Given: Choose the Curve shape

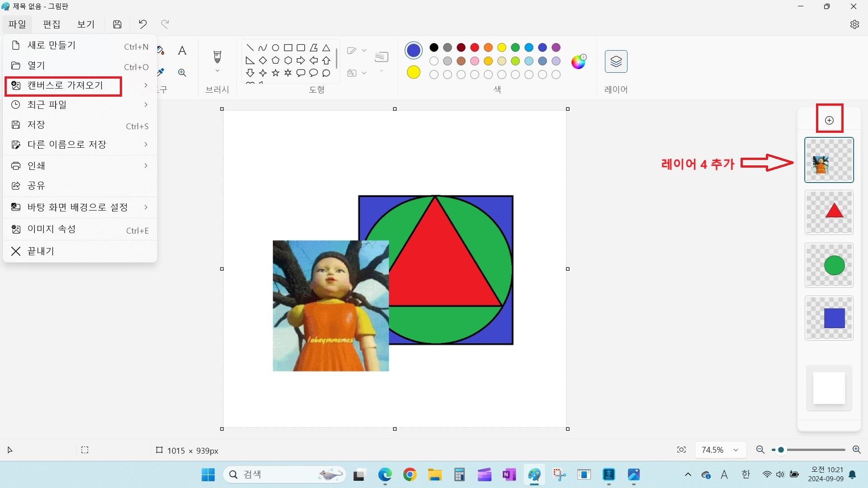Looking at the screenshot, I should 263,47.
